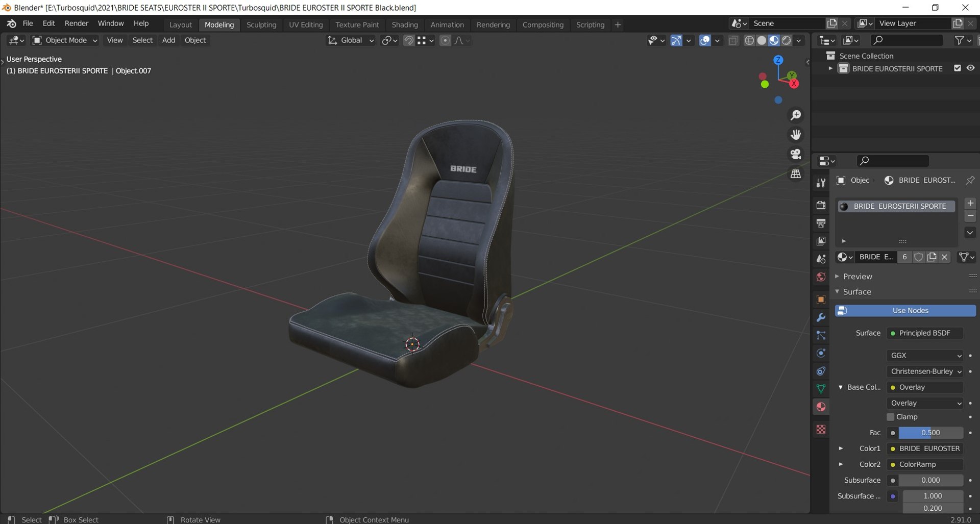980x524 pixels.
Task: Click the pan view hand icon
Action: point(796,135)
